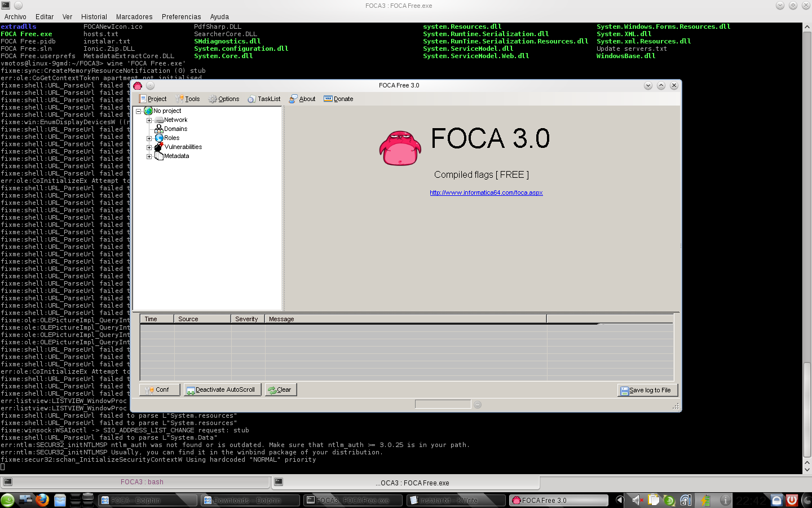
Task: Open the Options gear icon
Action: pyautogui.click(x=212, y=99)
